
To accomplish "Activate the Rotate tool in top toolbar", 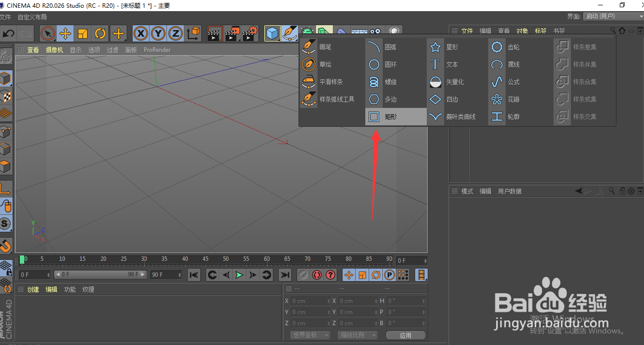I will coord(100,33).
